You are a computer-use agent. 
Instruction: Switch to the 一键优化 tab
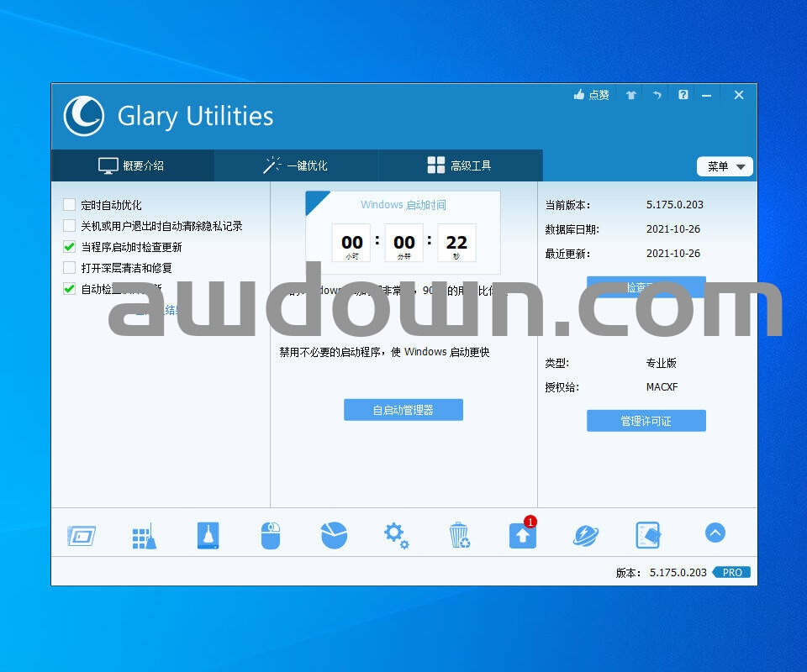click(296, 165)
